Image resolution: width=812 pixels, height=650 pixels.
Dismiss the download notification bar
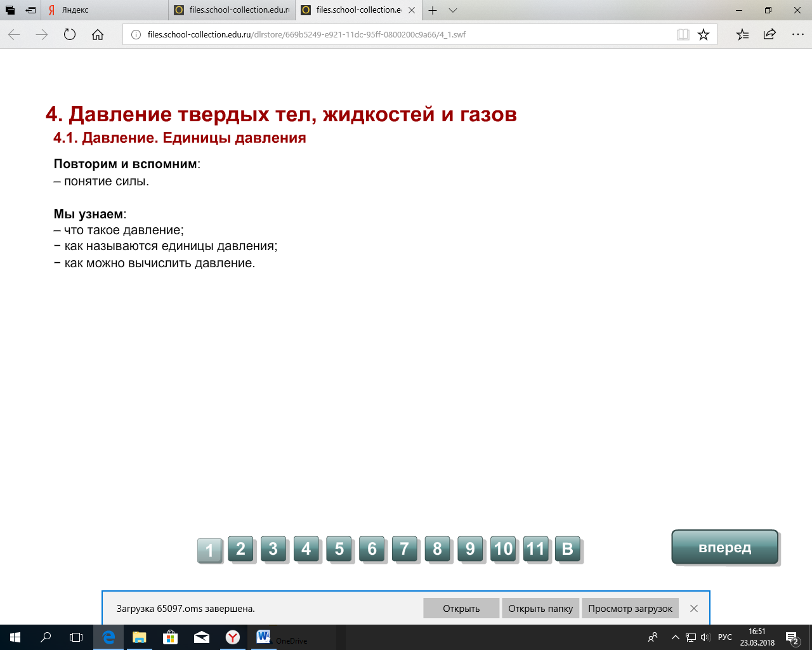pos(694,608)
